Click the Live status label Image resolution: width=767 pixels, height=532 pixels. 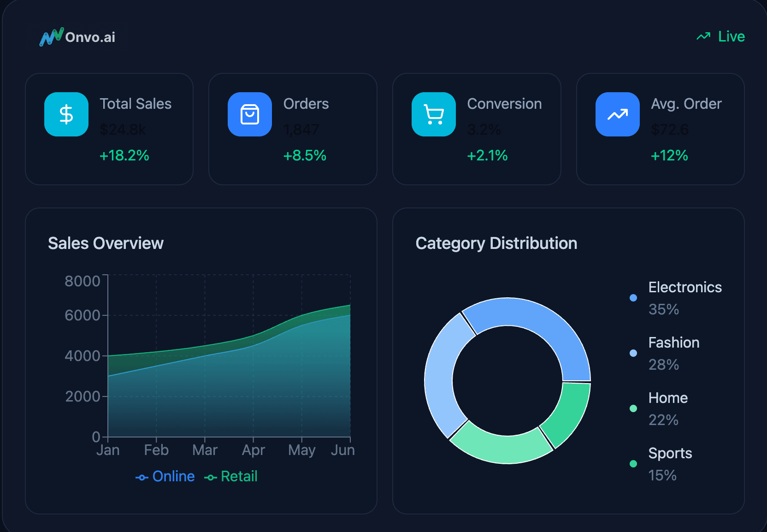[731, 36]
